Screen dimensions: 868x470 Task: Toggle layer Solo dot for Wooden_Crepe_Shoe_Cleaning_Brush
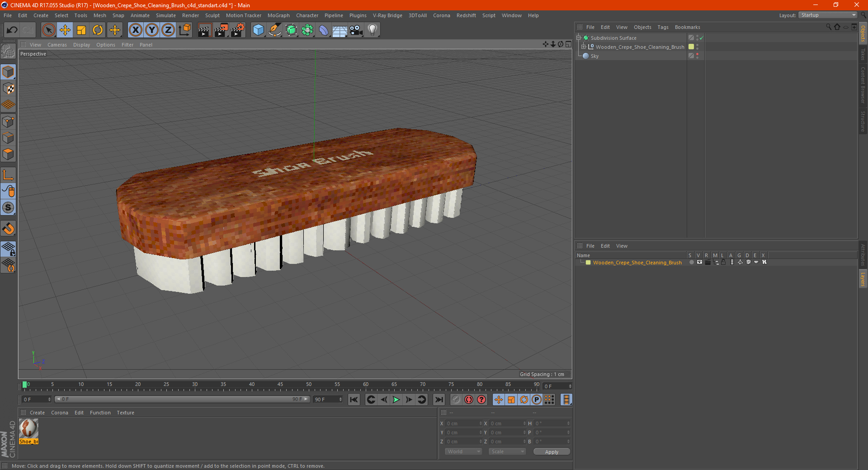[x=691, y=262]
